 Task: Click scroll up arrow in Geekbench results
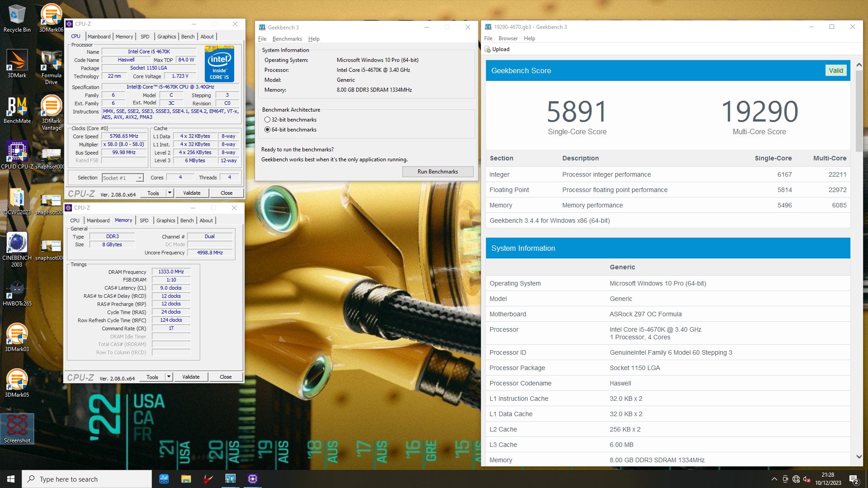(859, 65)
